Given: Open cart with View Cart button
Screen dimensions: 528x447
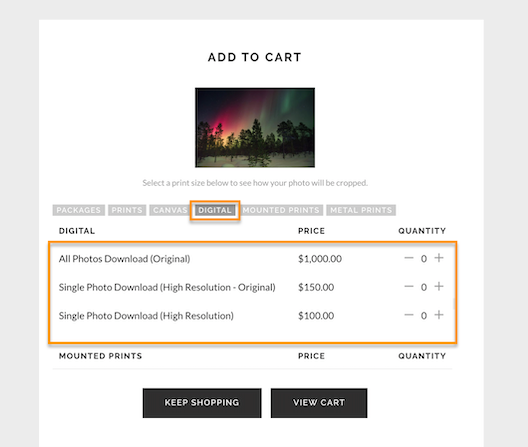Looking at the screenshot, I should tap(319, 403).
